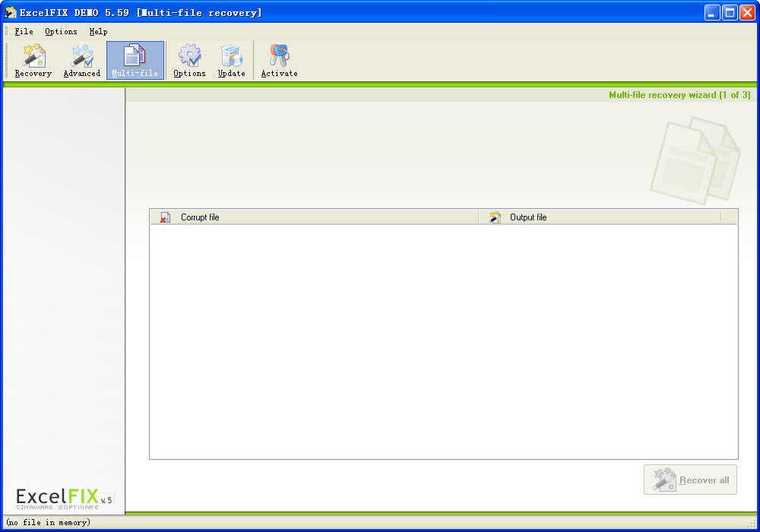This screenshot has width=760, height=532.
Task: Open the Options gear icon in the toolbar
Action: point(189,61)
